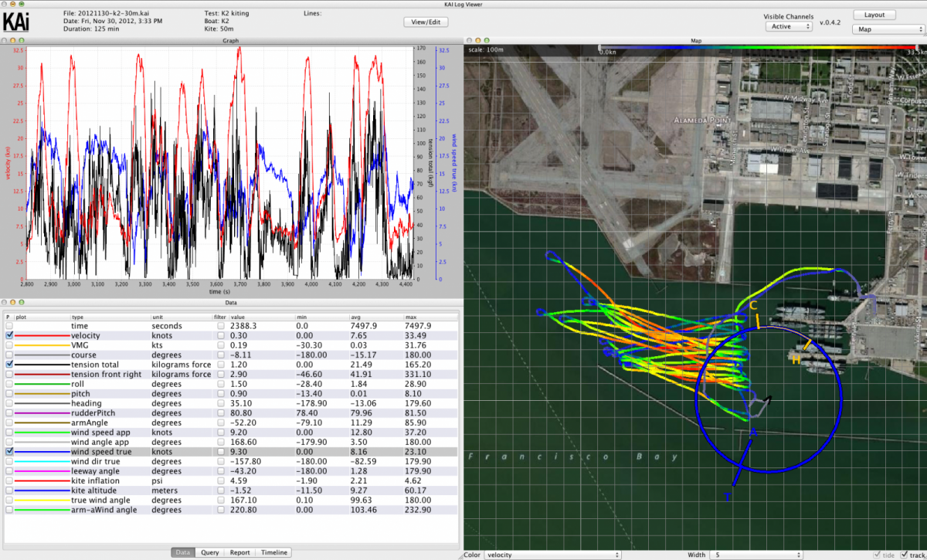Select the tension front right row

pyautogui.click(x=231, y=375)
